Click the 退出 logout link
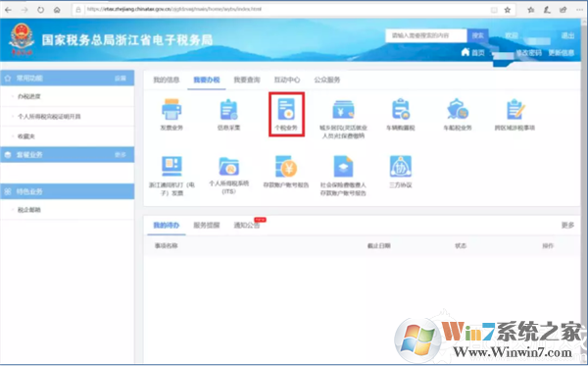Image resolution: width=588 pixels, height=366 pixels. pos(567,35)
